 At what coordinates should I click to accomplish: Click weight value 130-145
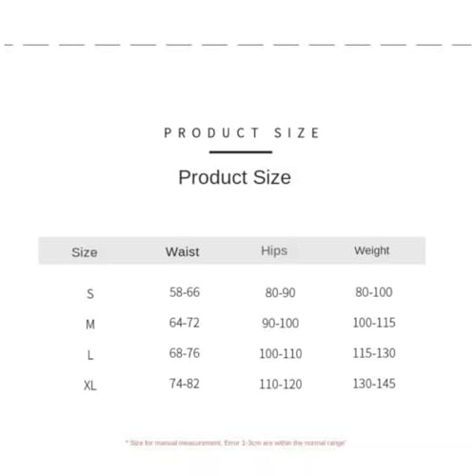click(x=374, y=384)
